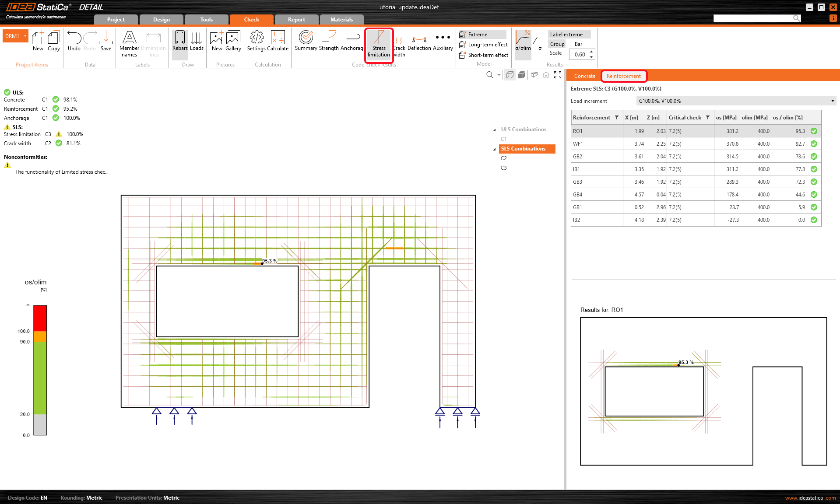Open picture Gallery
The image size is (840, 504).
[233, 41]
